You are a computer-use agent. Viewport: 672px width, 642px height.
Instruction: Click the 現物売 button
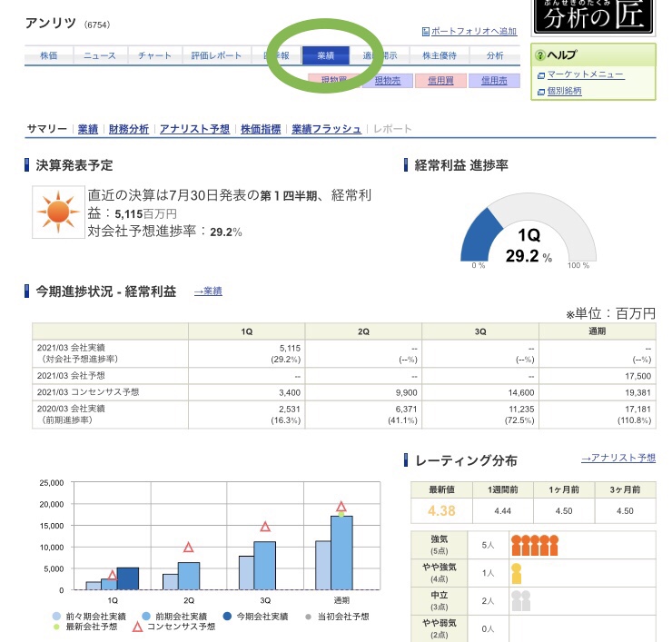(x=388, y=81)
